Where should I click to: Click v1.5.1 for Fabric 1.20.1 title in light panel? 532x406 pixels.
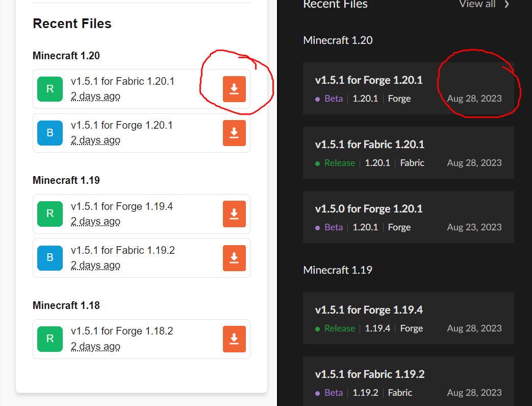point(122,81)
